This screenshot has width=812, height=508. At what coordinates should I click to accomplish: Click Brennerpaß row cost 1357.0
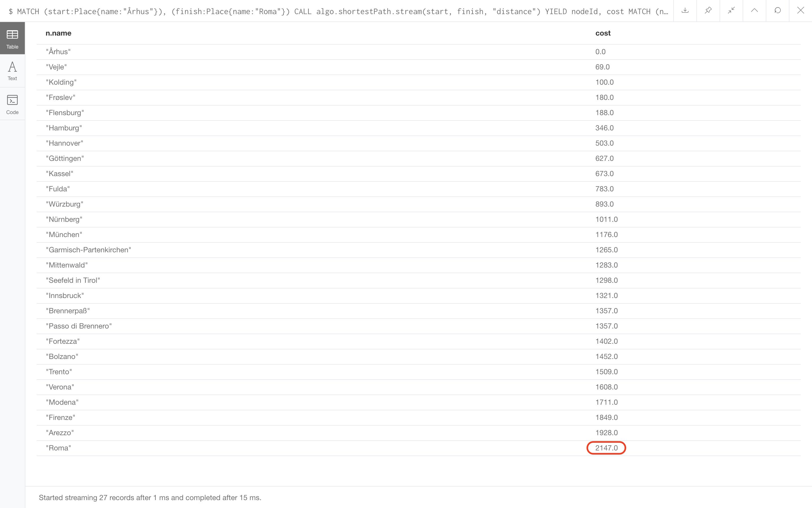pyautogui.click(x=606, y=311)
